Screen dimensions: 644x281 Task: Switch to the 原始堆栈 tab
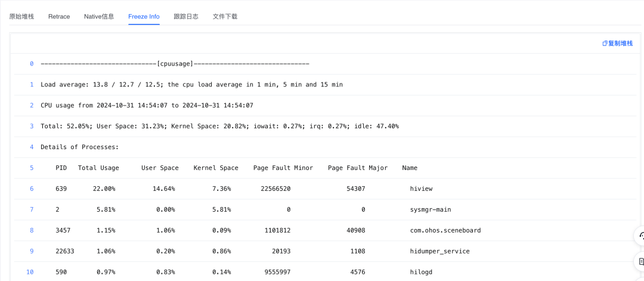coord(21,17)
